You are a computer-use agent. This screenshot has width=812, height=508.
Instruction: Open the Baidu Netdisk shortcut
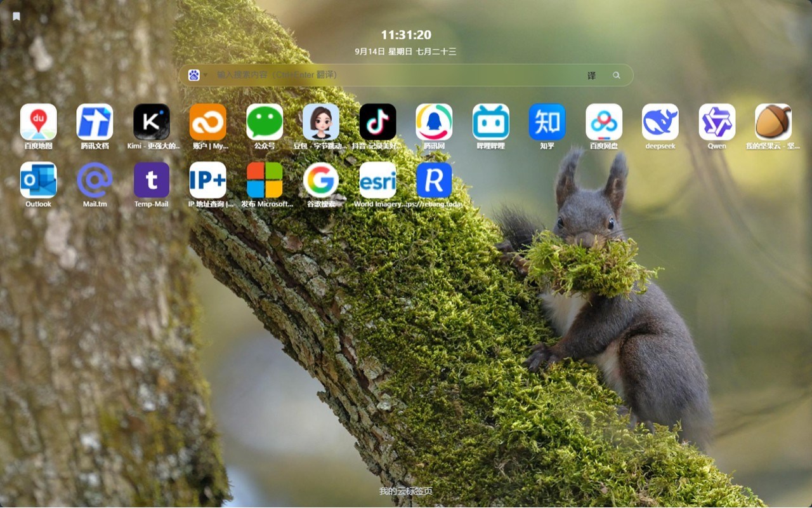(x=604, y=122)
